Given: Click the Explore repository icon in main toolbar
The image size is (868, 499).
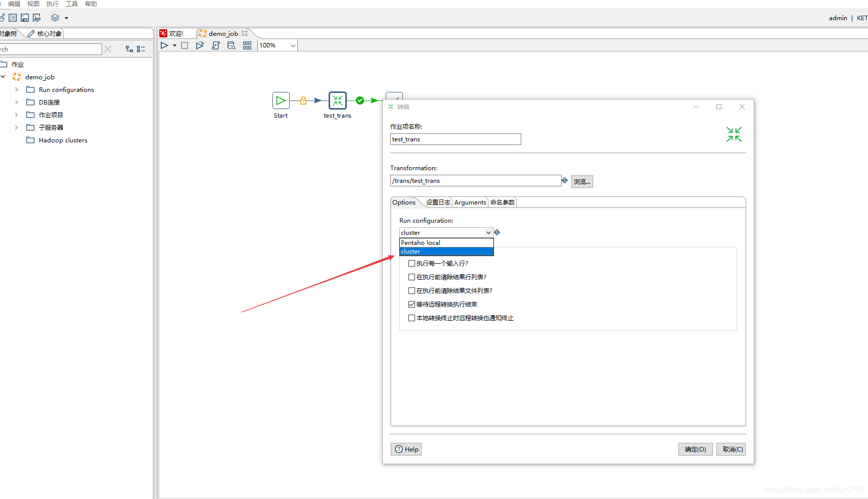Looking at the screenshot, I should (13, 18).
